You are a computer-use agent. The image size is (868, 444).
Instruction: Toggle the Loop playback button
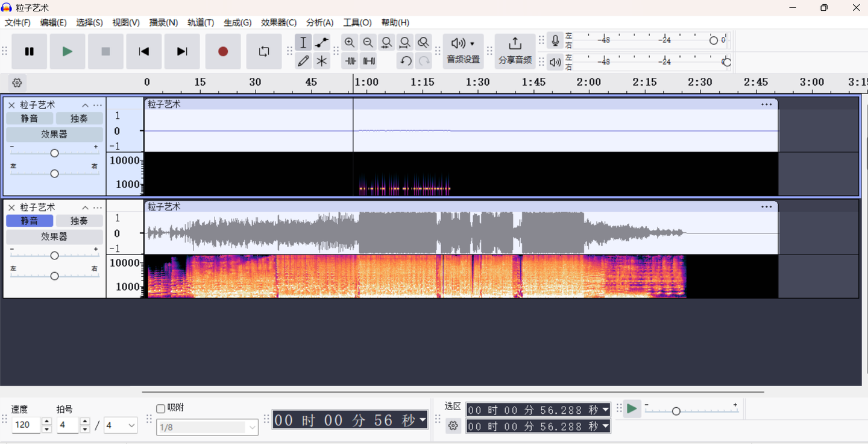pyautogui.click(x=264, y=51)
